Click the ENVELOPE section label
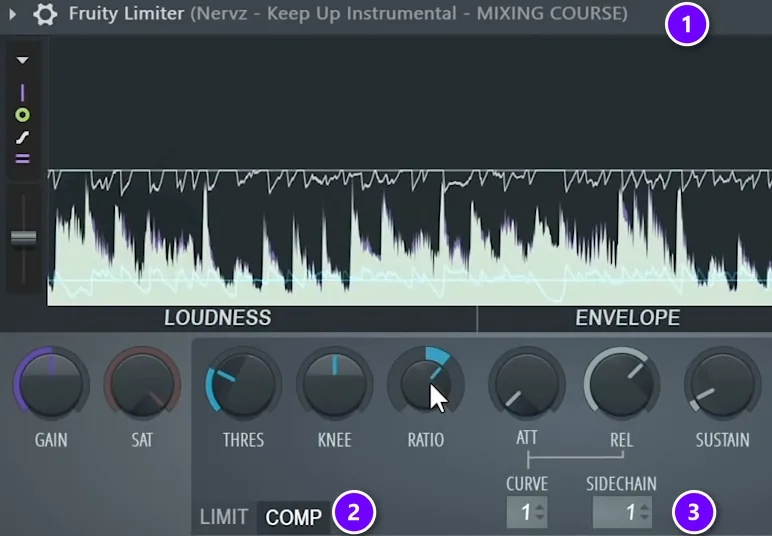 628,318
